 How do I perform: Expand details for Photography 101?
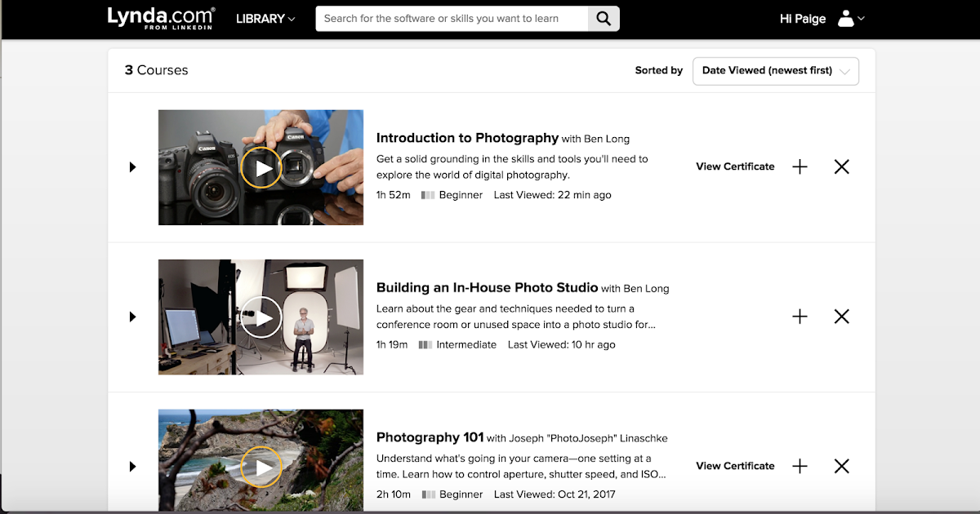[x=132, y=466]
